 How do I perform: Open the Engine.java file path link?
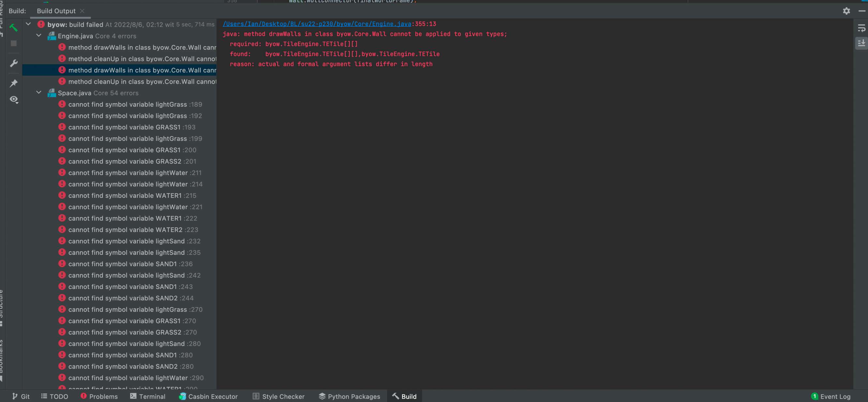316,24
